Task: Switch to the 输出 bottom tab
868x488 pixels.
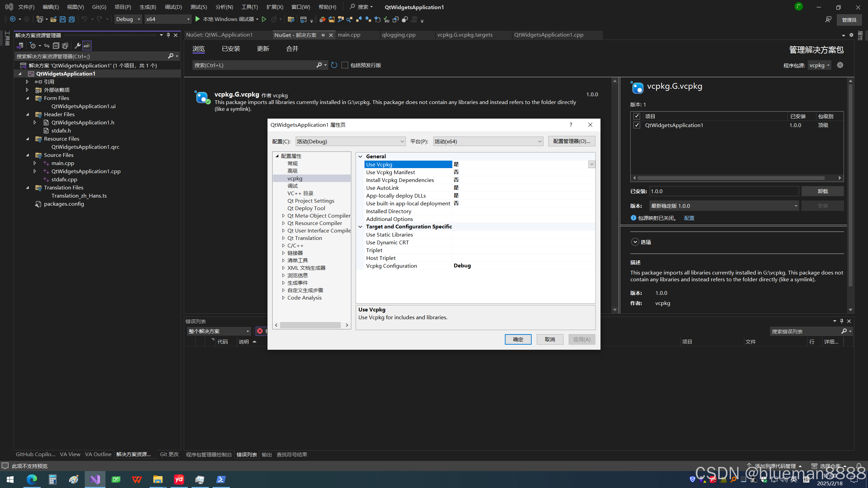Action: [267, 454]
